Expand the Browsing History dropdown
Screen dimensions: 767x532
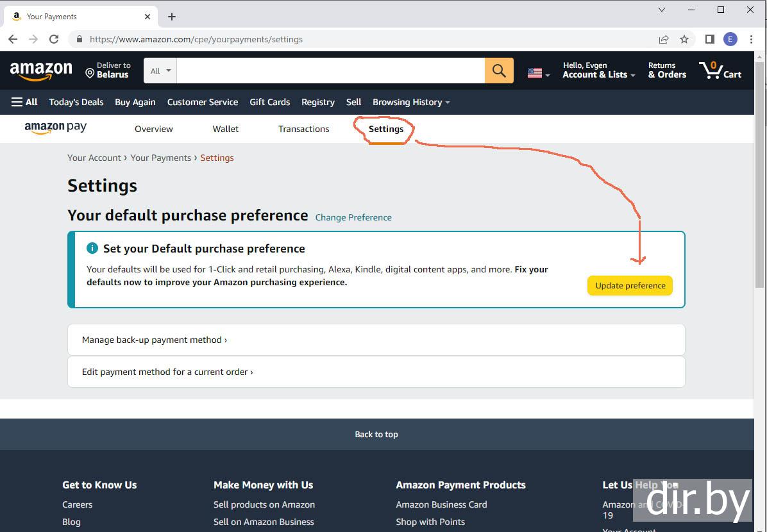point(411,102)
